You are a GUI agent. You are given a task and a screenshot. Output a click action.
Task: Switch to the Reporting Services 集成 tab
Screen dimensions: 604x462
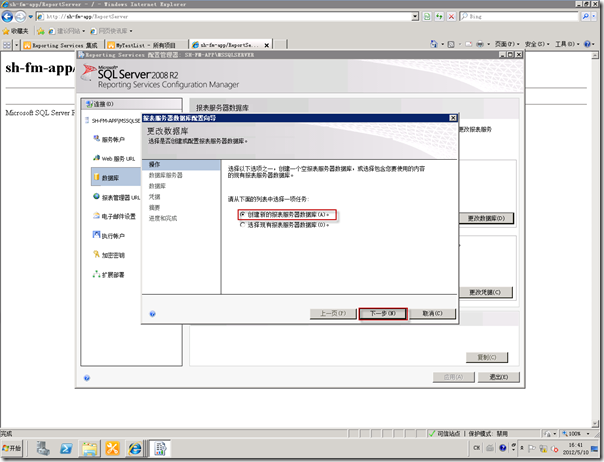click(x=63, y=45)
